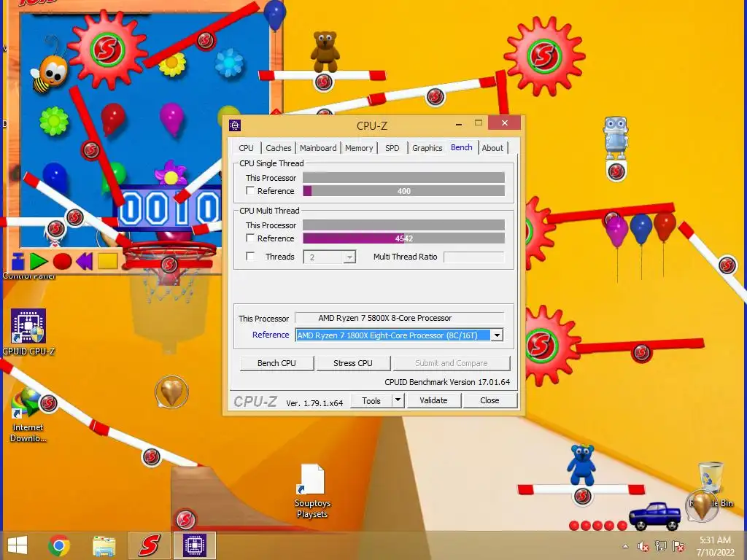
Task: Click the robot toy
Action: pyautogui.click(x=616, y=138)
